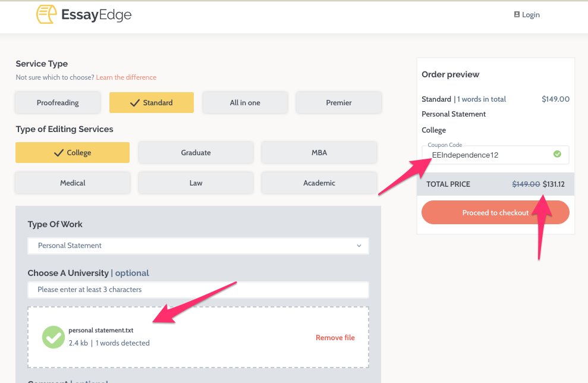This screenshot has width=588, height=383.
Task: Click Remove file for personal statement.txt
Action: [335, 338]
